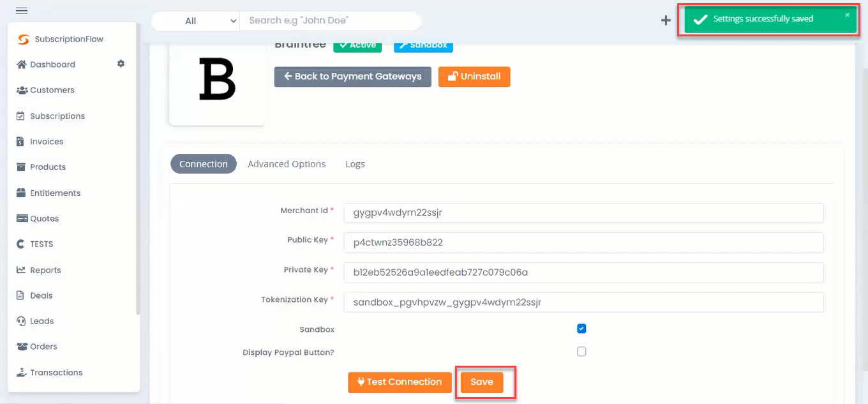Click the plus add-new icon
The width and height of the screenshot is (868, 404).
(x=666, y=20)
